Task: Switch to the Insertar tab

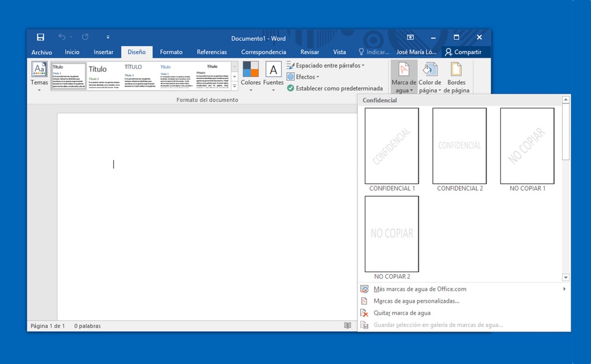Action: tap(104, 52)
